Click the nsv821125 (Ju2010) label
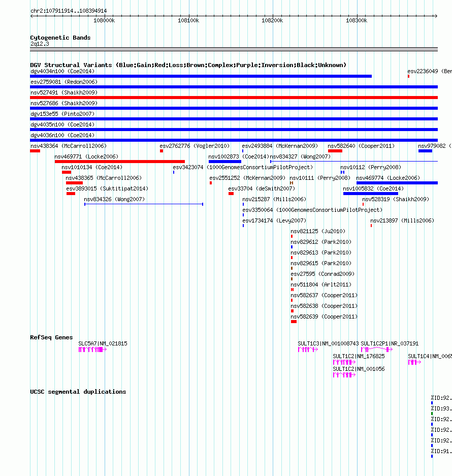Screen dimensions: 452x476 coord(318,231)
